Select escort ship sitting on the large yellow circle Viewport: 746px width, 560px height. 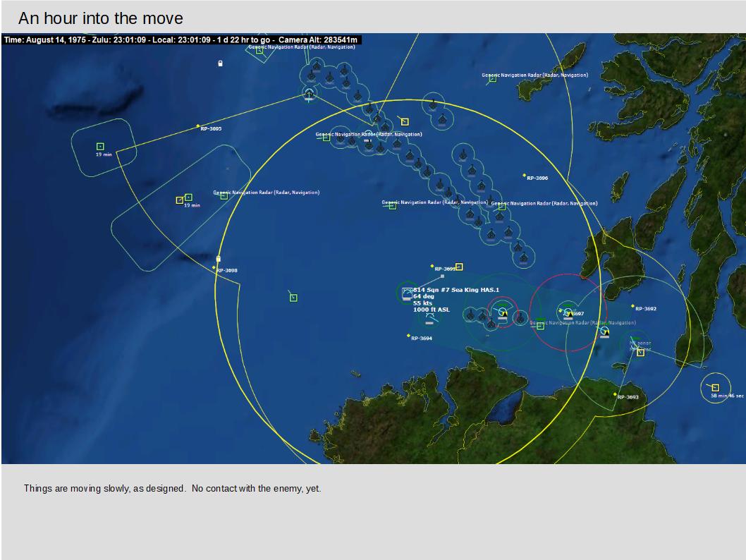604,331
